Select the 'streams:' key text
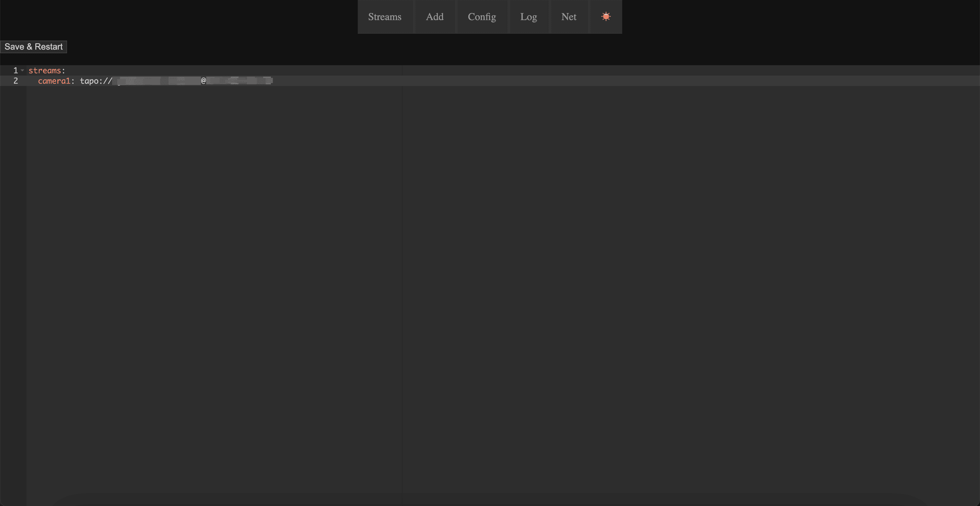980x506 pixels. click(x=47, y=70)
